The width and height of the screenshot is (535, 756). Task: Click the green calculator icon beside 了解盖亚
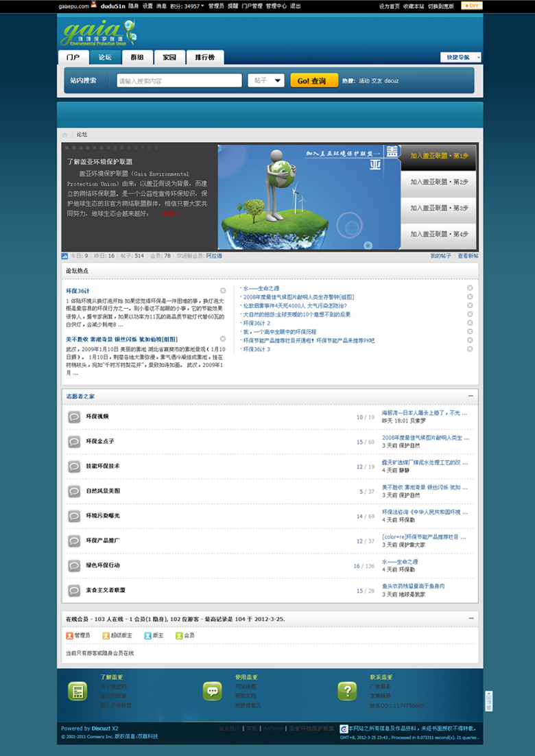pos(78,692)
